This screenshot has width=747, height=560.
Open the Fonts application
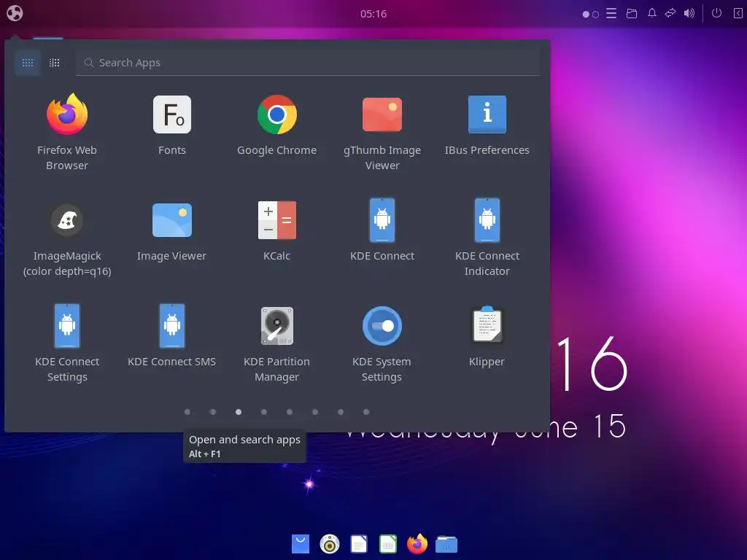pyautogui.click(x=172, y=125)
